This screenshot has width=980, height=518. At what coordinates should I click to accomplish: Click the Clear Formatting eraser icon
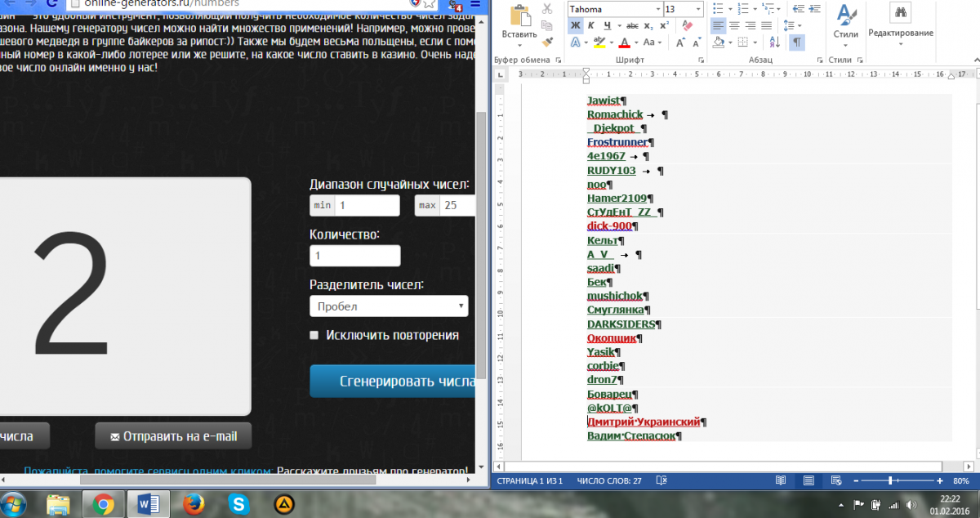(686, 25)
